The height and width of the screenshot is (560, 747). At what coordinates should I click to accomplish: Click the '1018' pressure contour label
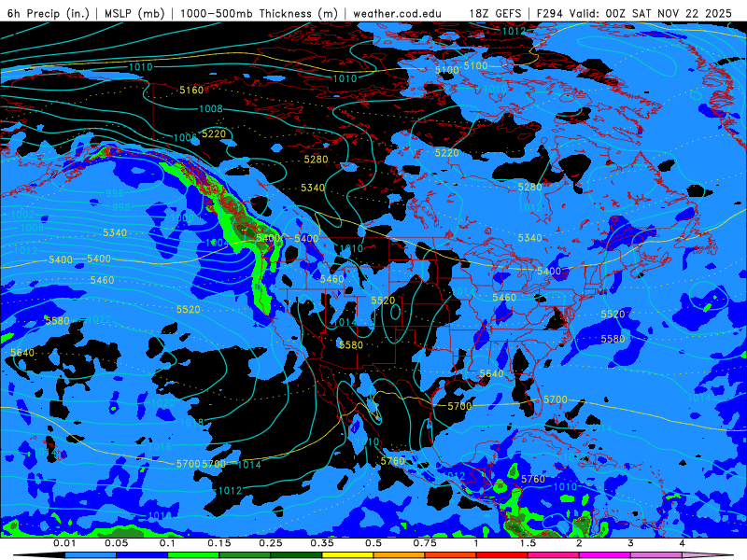[x=192, y=423]
